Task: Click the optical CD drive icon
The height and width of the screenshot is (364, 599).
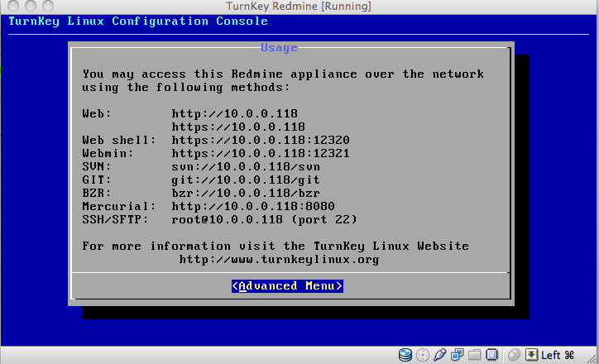Action: [423, 355]
